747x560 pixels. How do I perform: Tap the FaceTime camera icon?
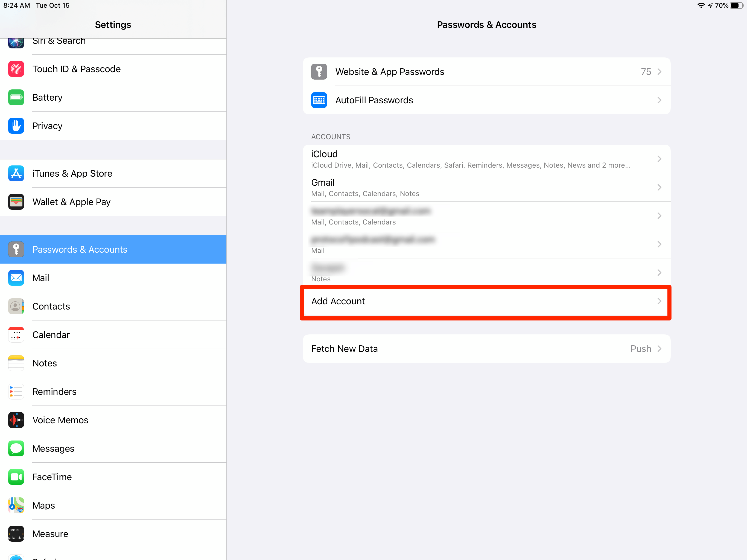(x=16, y=477)
